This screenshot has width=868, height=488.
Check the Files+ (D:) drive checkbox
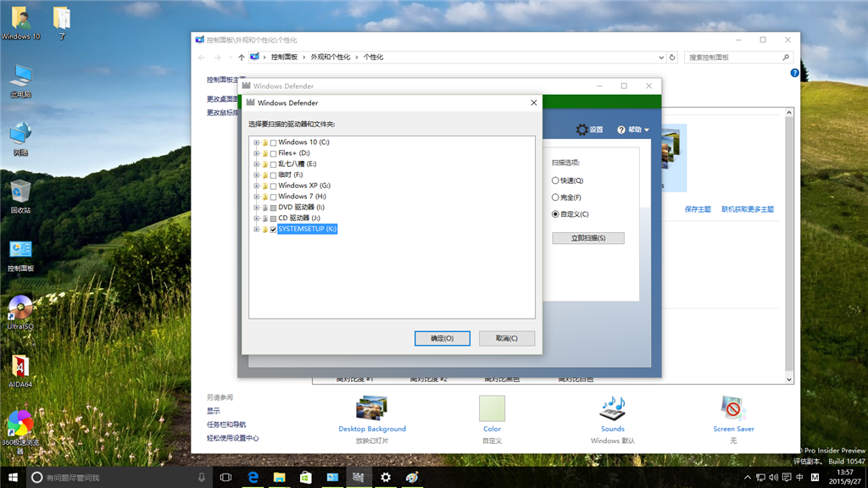point(273,153)
